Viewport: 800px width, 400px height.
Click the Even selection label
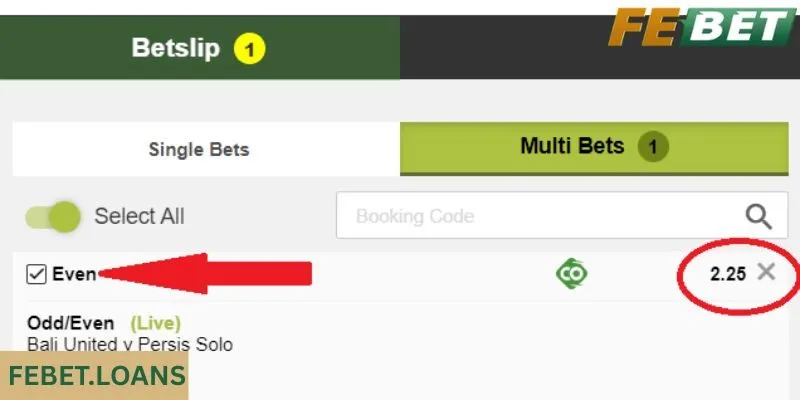[x=74, y=274]
